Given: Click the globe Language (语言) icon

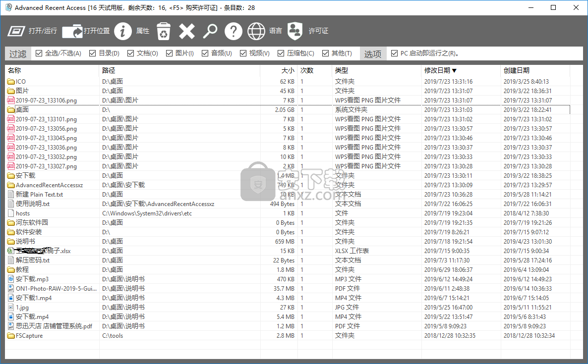Looking at the screenshot, I should [256, 31].
